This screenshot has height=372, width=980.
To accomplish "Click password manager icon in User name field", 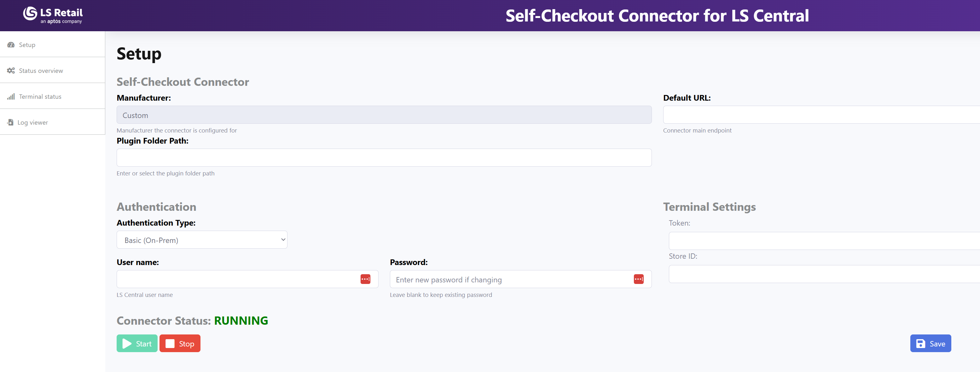I will [365, 279].
